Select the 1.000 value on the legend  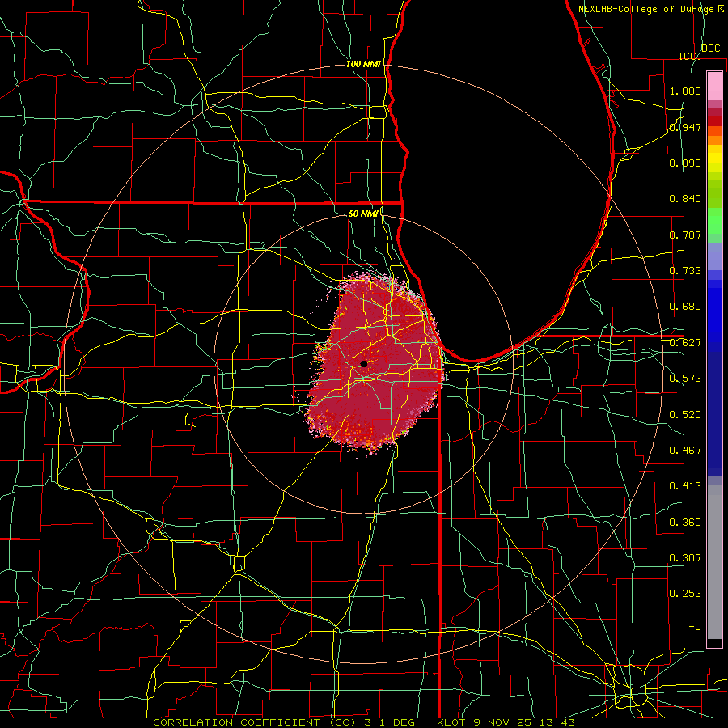[685, 91]
